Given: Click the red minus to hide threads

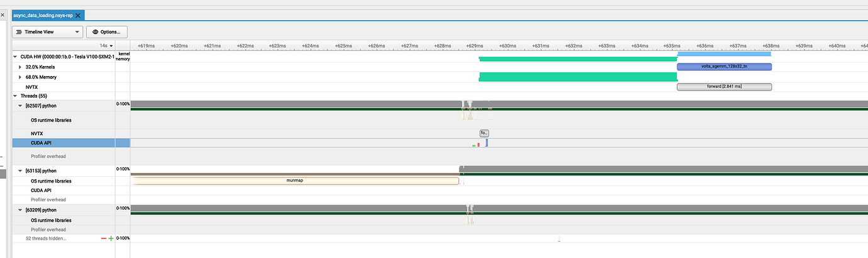Looking at the screenshot, I should point(104,238).
